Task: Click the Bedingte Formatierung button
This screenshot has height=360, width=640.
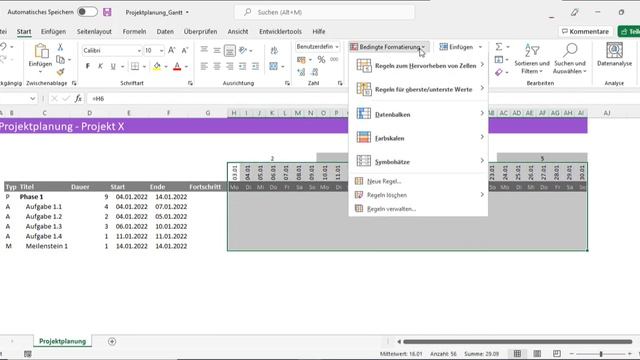Action: click(388, 47)
